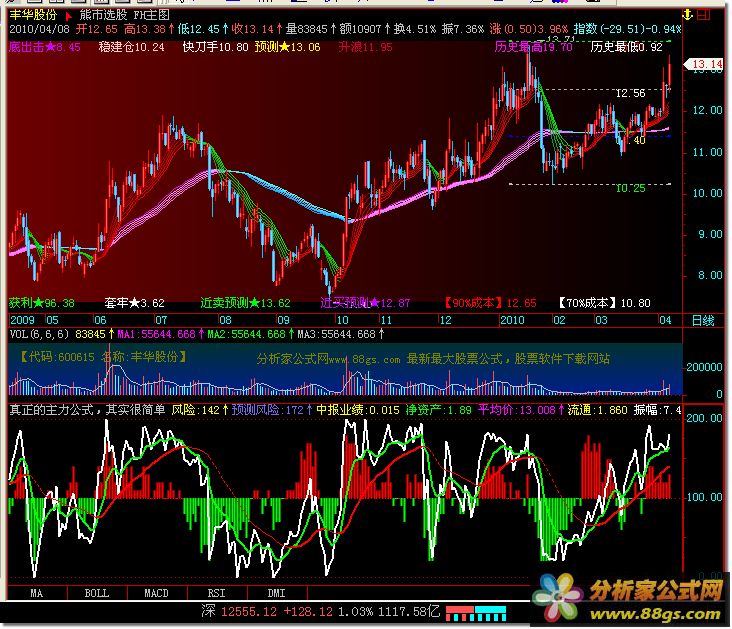
Task: Click the 历史最高 19.70 label
Action: click(x=534, y=47)
